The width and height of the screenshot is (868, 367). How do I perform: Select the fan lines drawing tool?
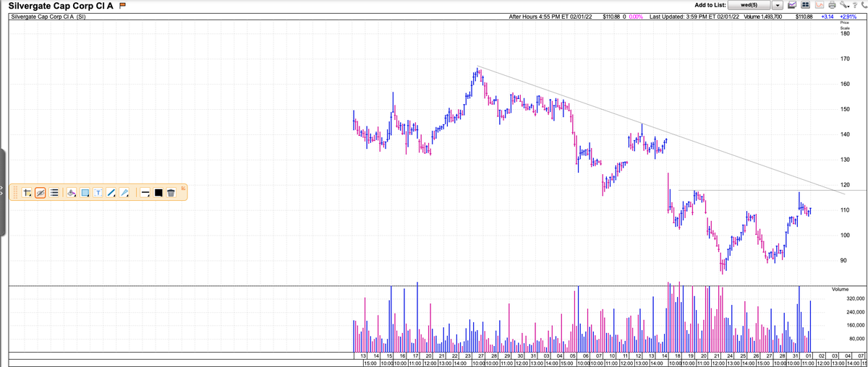coord(124,193)
